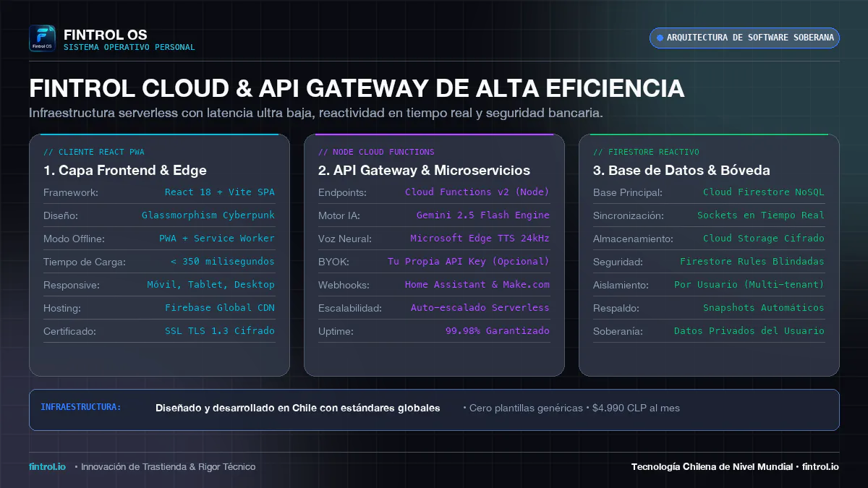The image size is (868, 488).
Task: Click the 99.98% Garantizado value
Action: 498,331
